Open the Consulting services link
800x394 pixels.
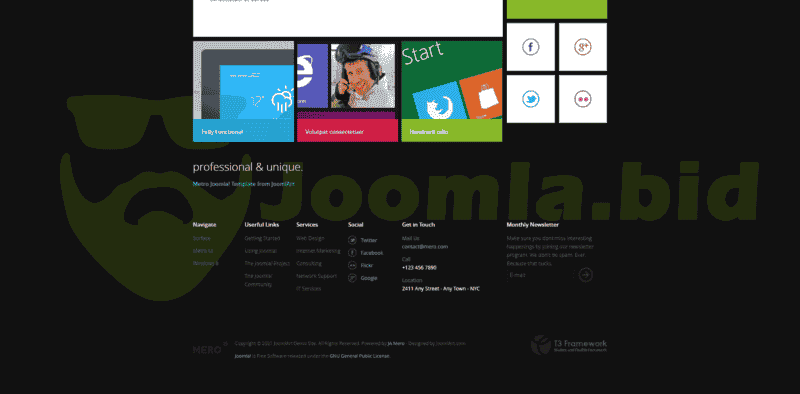tap(309, 264)
